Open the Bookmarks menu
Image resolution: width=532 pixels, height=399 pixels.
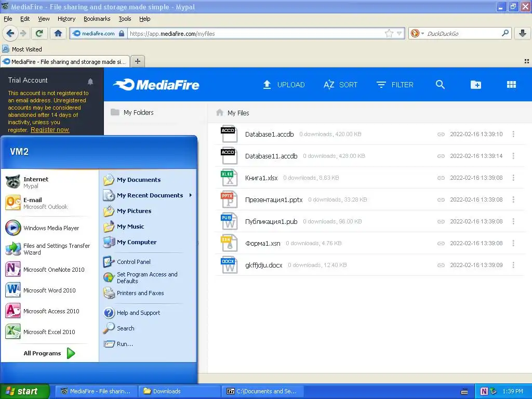click(97, 19)
